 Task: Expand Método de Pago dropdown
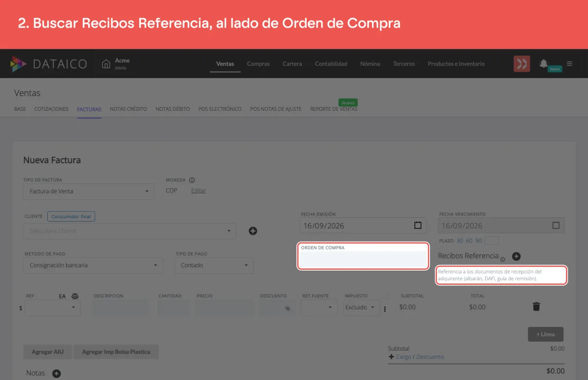[93, 265]
